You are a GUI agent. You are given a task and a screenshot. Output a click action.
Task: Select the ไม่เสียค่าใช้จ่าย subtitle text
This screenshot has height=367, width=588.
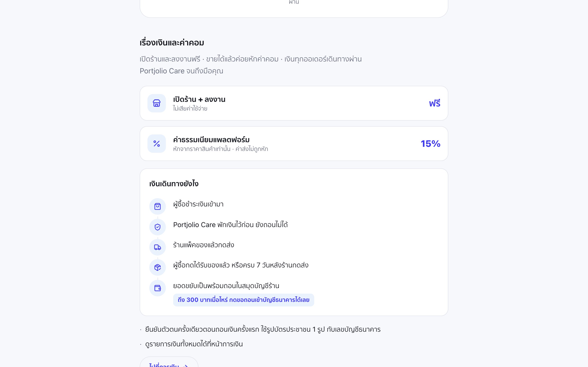tap(190, 108)
